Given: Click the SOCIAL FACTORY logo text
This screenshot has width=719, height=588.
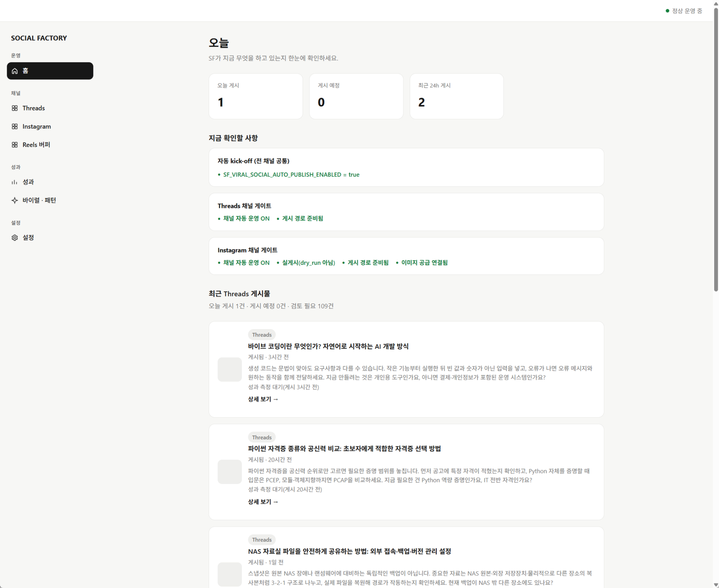Looking at the screenshot, I should [x=39, y=38].
